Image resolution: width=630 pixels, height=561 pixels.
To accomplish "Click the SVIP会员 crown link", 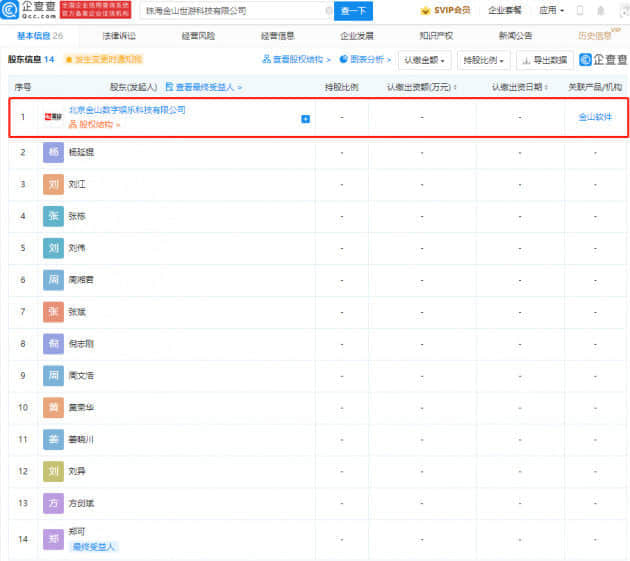I will point(446,10).
